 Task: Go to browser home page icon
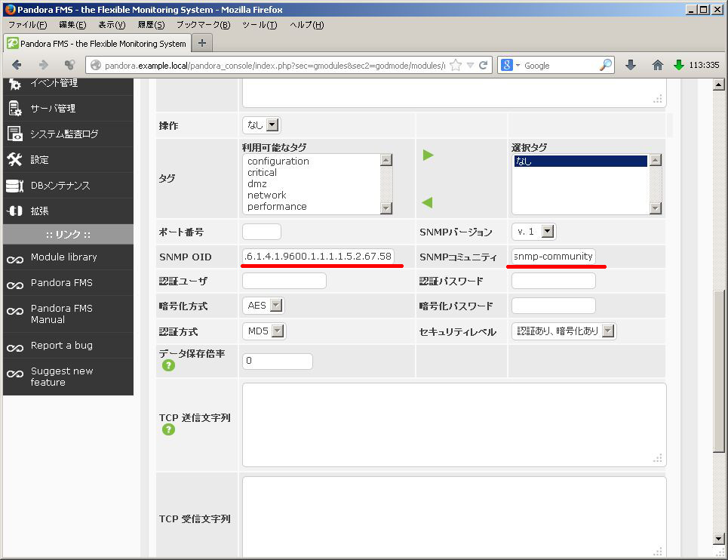tap(657, 65)
